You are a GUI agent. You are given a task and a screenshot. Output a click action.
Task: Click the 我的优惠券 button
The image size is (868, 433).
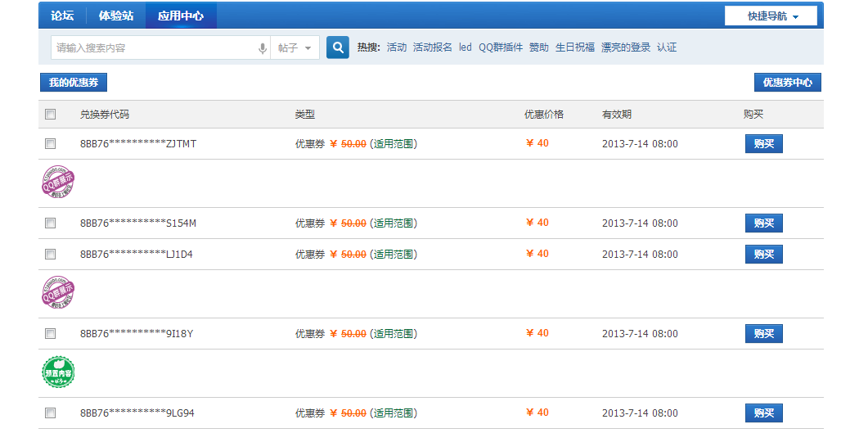74,83
